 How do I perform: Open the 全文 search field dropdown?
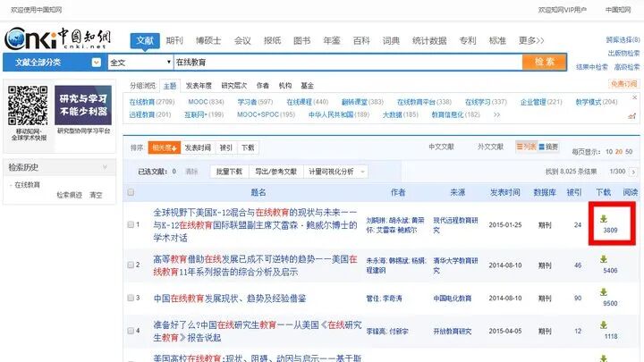(x=140, y=63)
